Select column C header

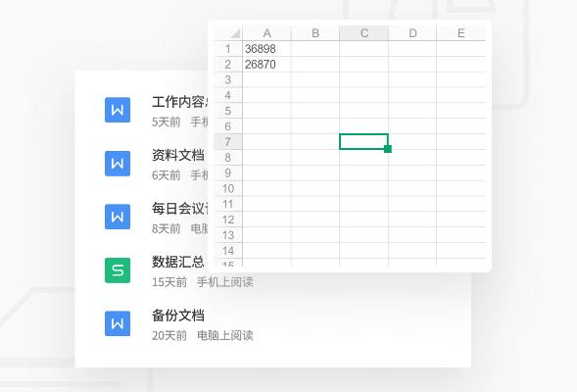point(364,33)
